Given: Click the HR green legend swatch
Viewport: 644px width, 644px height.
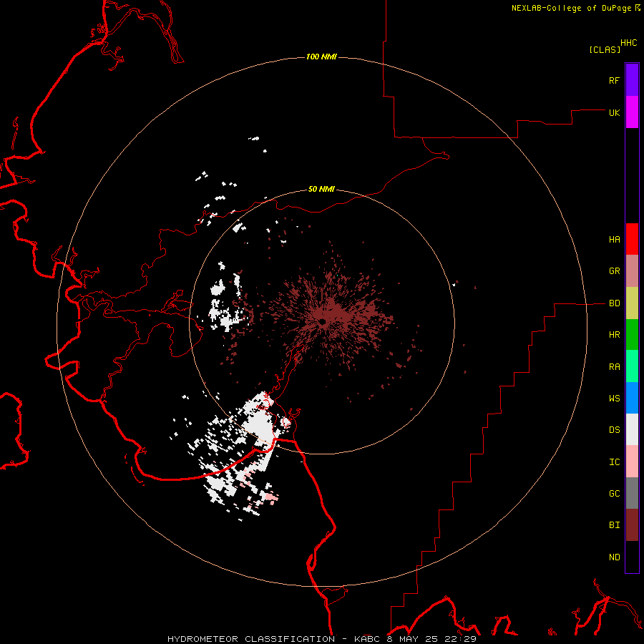Looking at the screenshot, I should tap(632, 335).
